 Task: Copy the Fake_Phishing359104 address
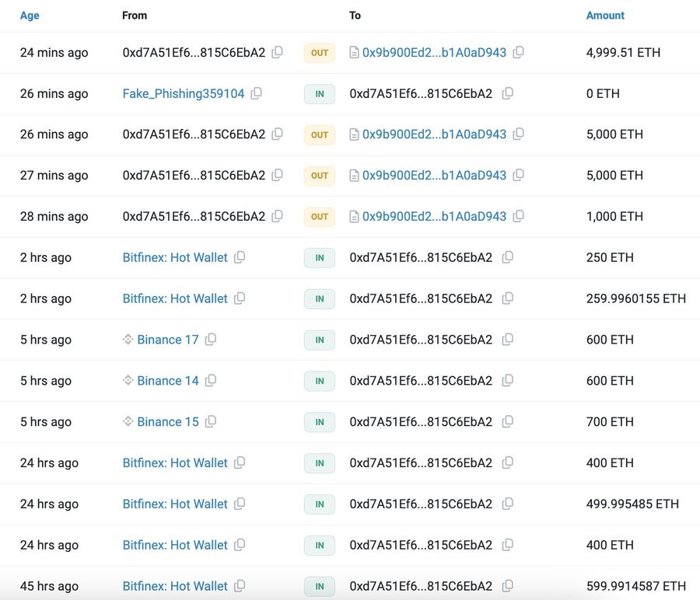point(257,94)
